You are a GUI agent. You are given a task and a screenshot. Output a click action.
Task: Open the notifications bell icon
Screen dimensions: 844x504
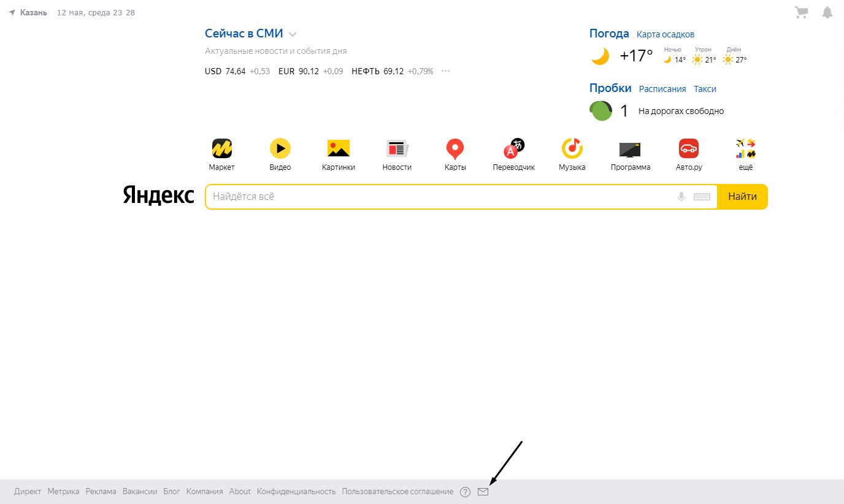pos(827,12)
